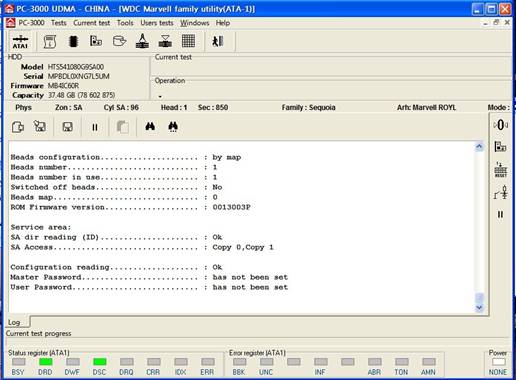This screenshot has width=516, height=380.
Task: Click the IDX status indicator
Action: click(x=180, y=362)
